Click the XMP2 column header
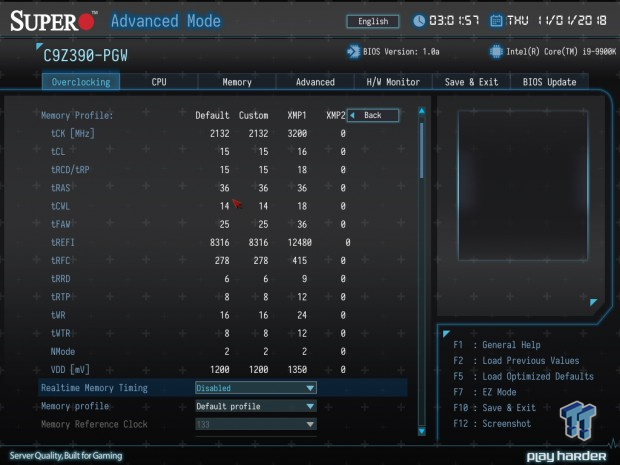Screen dimensions: 620x465 click(336, 115)
